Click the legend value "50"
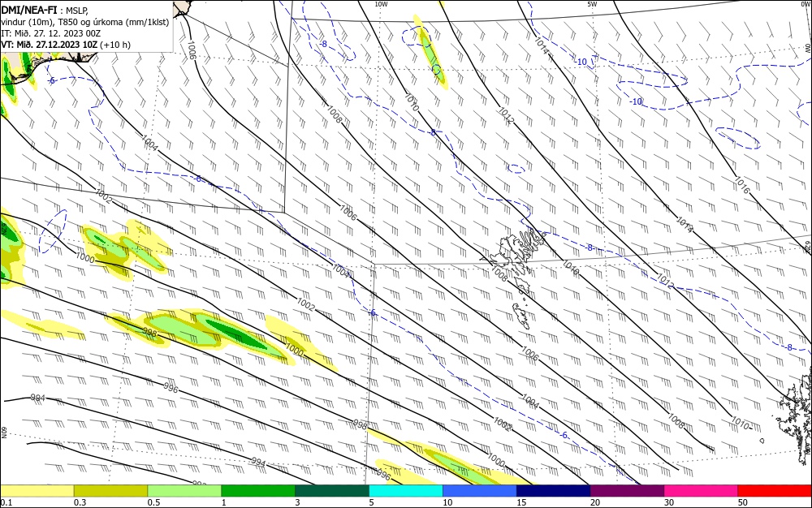 (743, 502)
